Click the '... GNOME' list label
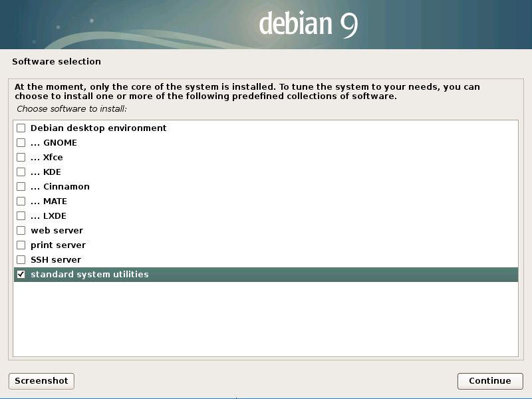Screen dimensions: 532x399 54,142
